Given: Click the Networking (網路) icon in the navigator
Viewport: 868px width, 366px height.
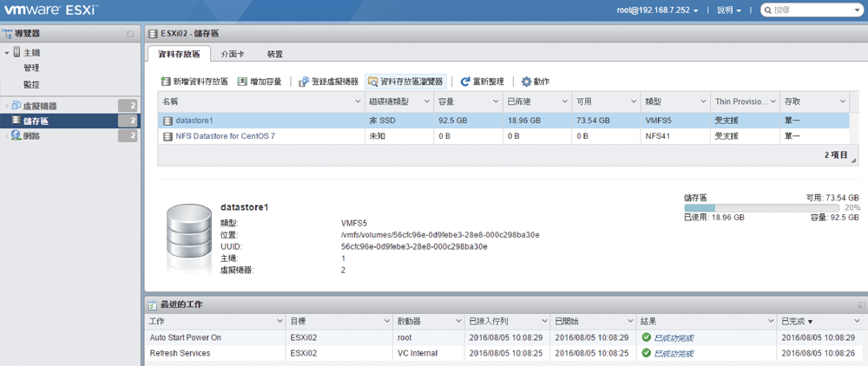Looking at the screenshot, I should pyautogui.click(x=16, y=135).
